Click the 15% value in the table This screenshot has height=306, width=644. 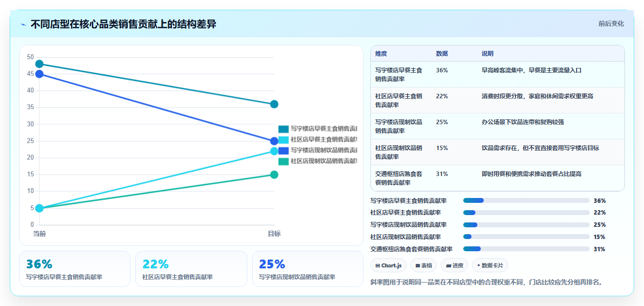pos(442,148)
